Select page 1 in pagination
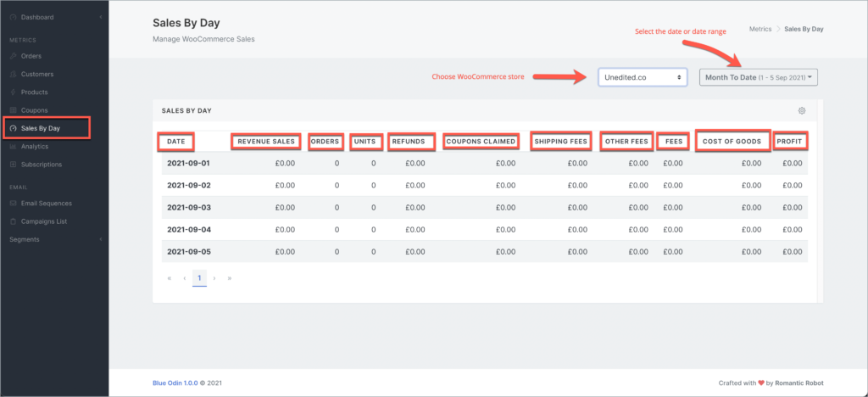 (x=199, y=277)
